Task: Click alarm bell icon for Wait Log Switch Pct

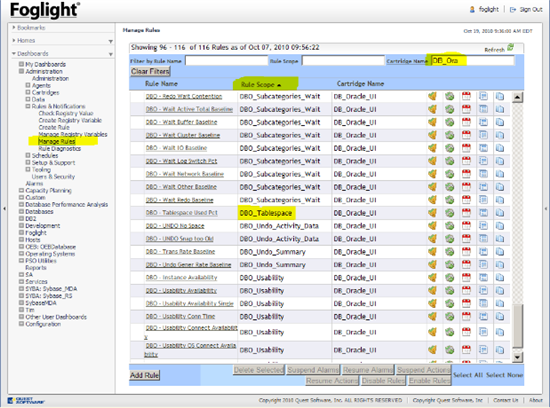Action: 432,161
